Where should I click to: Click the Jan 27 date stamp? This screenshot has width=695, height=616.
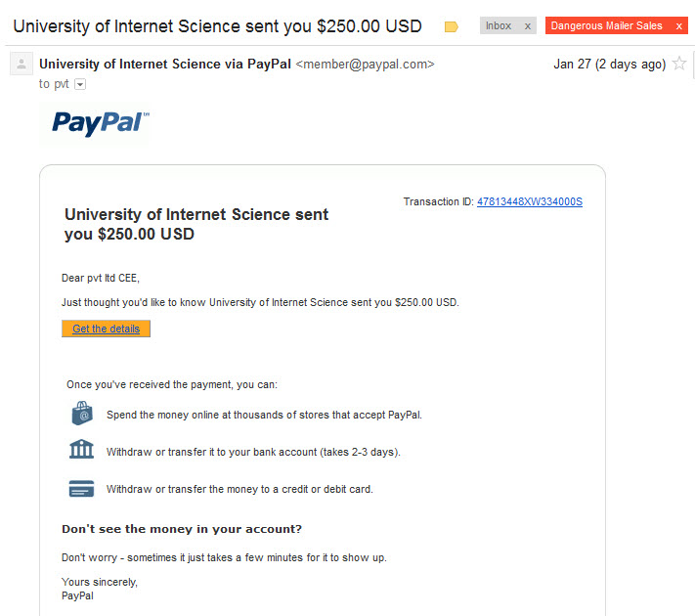click(x=609, y=65)
